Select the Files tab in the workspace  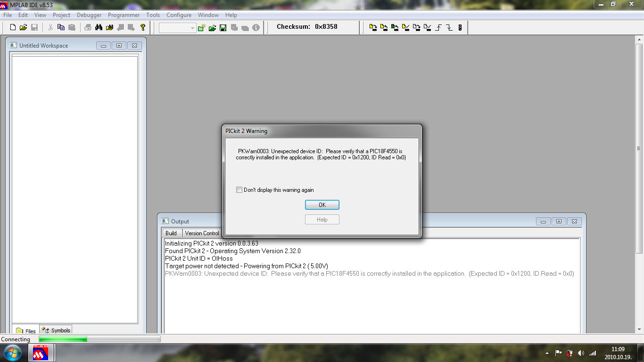pyautogui.click(x=26, y=331)
